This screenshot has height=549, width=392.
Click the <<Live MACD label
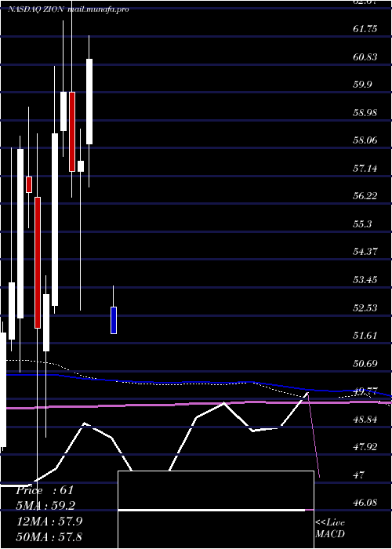tap(330, 528)
